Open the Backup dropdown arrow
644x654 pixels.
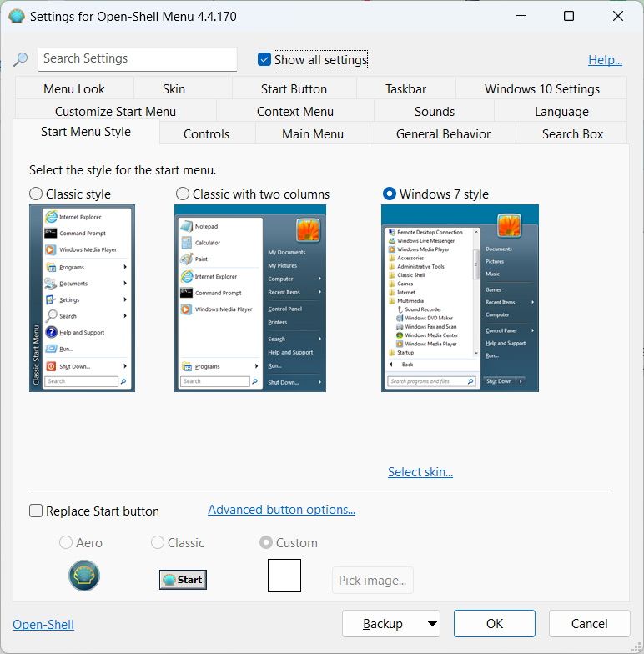(432, 624)
